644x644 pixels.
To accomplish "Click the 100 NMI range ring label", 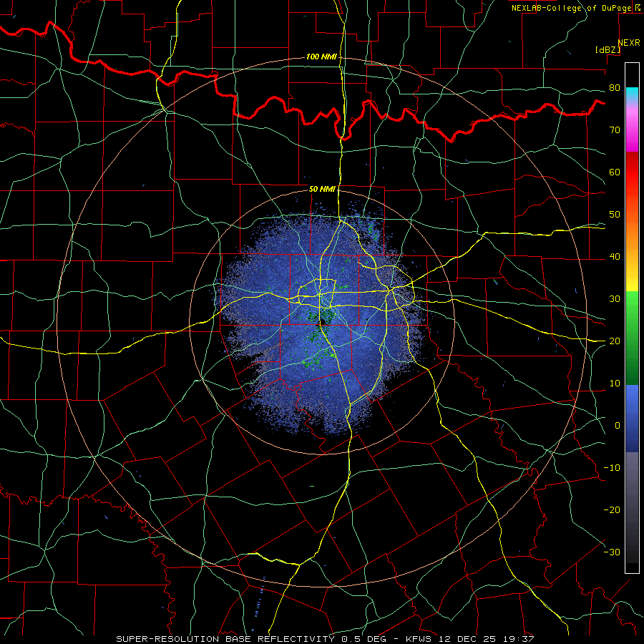I will point(321,57).
